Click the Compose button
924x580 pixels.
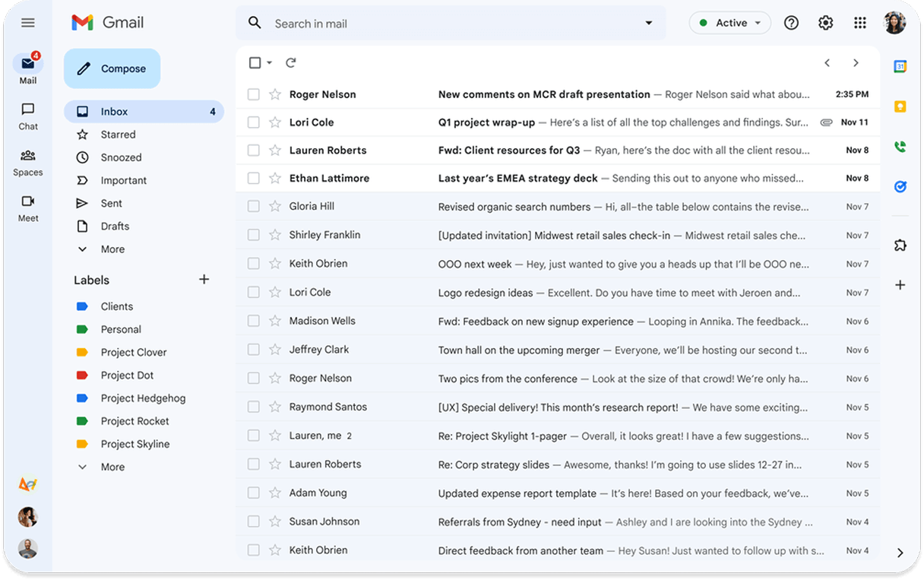click(x=112, y=68)
